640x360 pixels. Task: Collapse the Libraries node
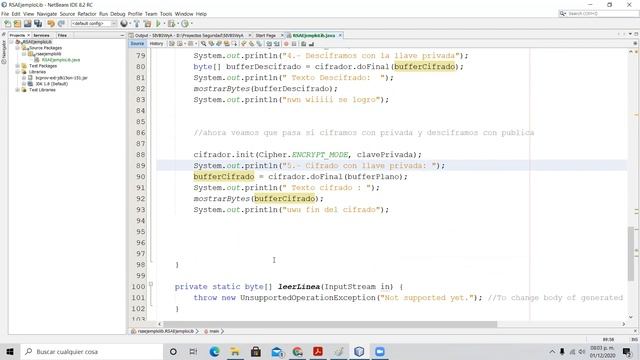tap(18, 72)
